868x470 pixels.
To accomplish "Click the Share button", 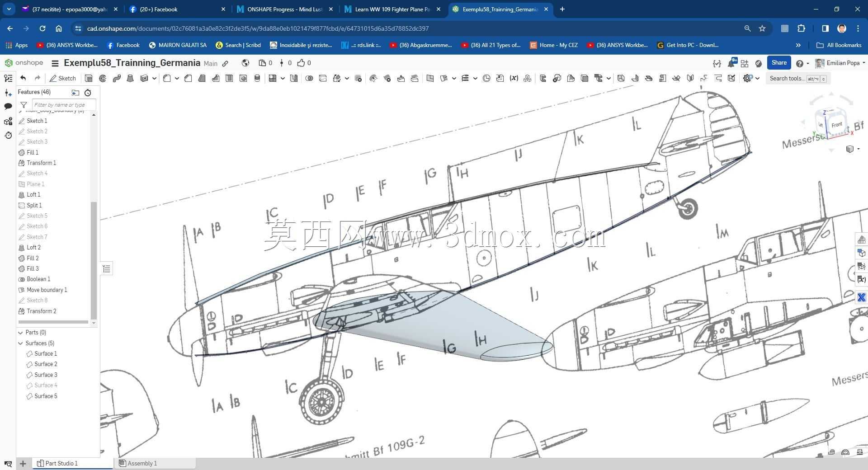I will 778,63.
